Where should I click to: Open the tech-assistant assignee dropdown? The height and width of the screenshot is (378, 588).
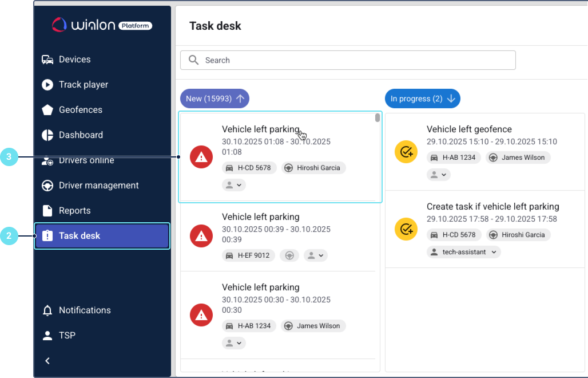463,252
